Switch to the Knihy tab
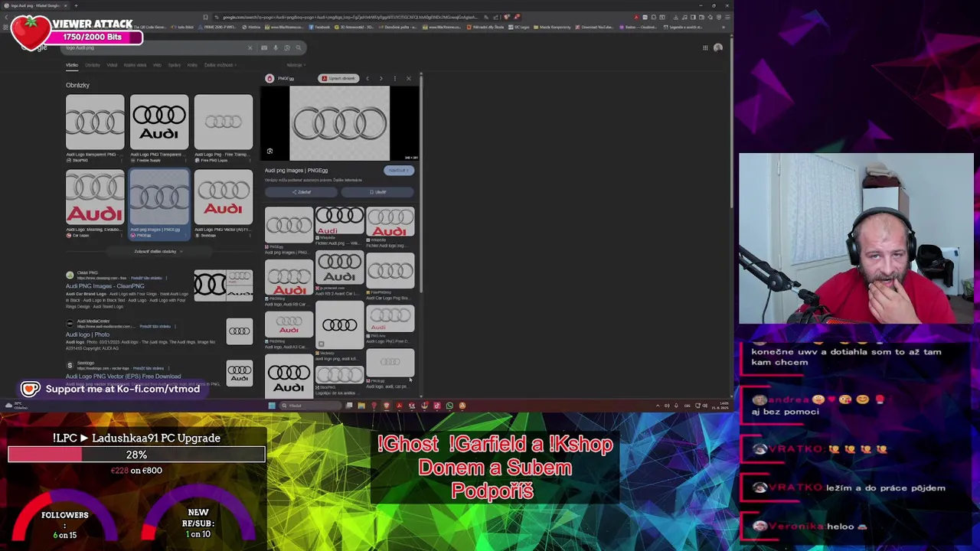The width and height of the screenshot is (980, 551). (x=192, y=65)
